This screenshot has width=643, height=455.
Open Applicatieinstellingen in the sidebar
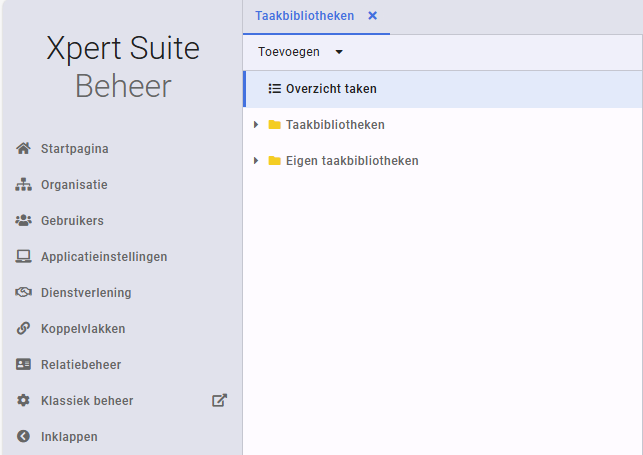coord(104,257)
